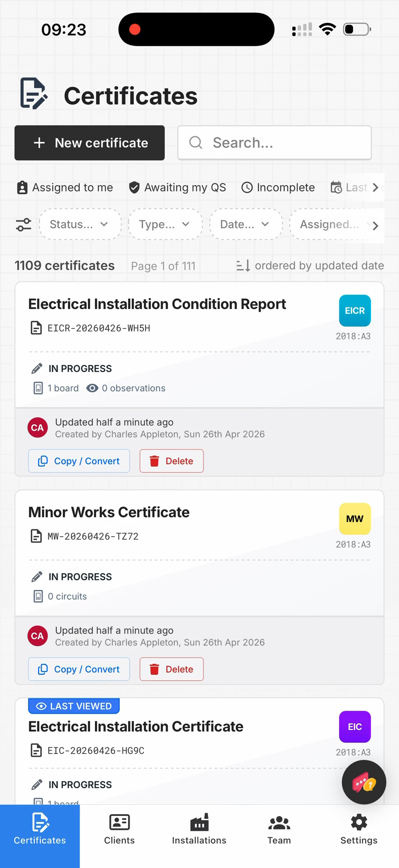This screenshot has width=399, height=868.
Task: Tap the purple EIC badge
Action: pos(355,727)
